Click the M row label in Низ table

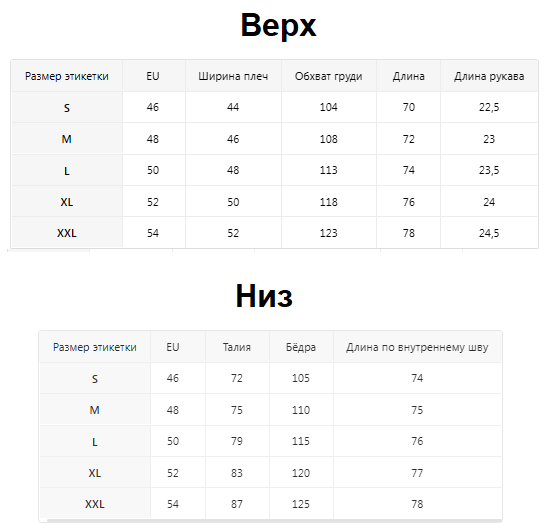point(95,410)
